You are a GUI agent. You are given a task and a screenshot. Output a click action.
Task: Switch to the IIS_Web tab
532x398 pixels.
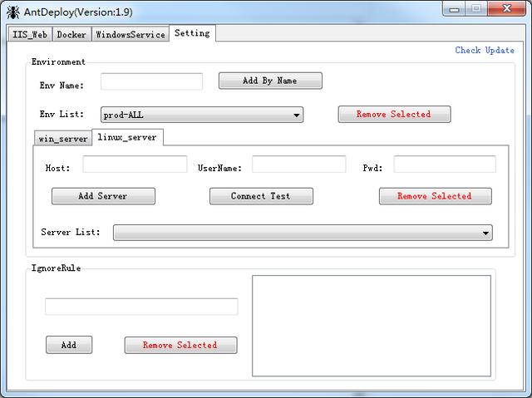click(x=30, y=34)
